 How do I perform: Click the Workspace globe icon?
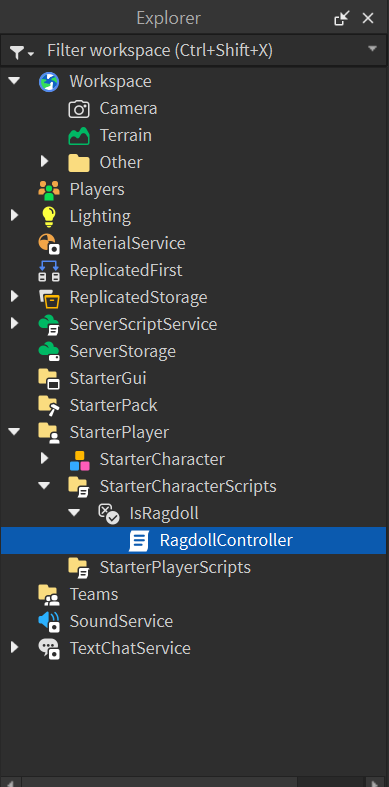point(49,81)
